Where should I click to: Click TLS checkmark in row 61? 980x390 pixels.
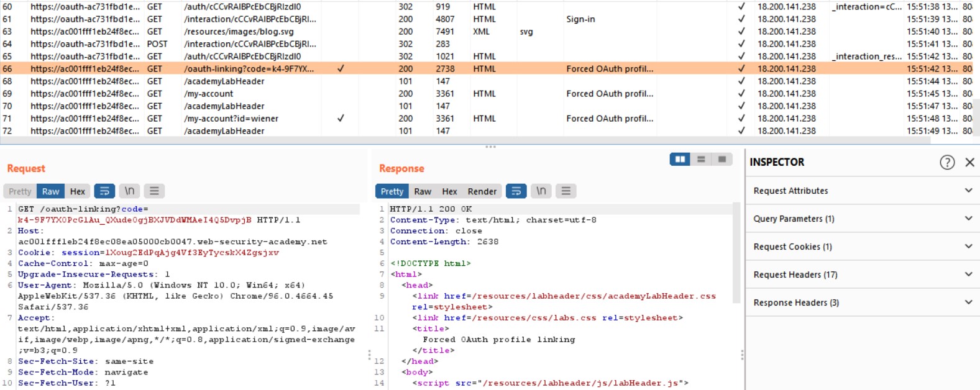[x=741, y=19]
